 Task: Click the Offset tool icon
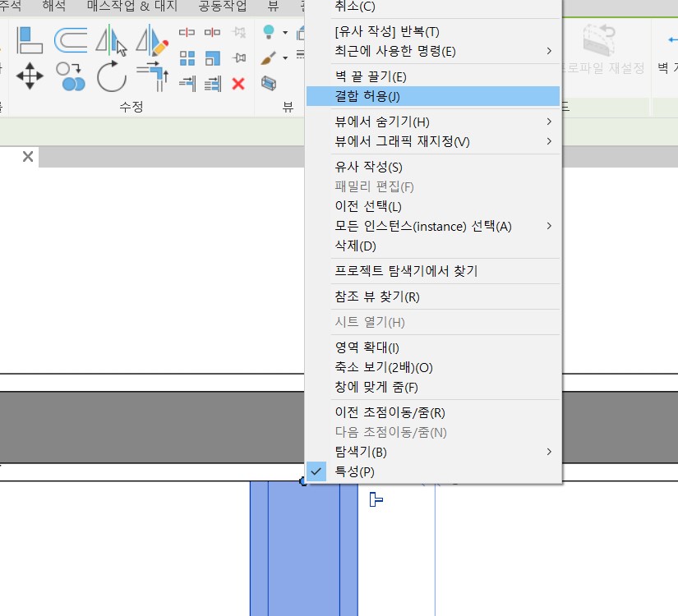tap(71, 39)
